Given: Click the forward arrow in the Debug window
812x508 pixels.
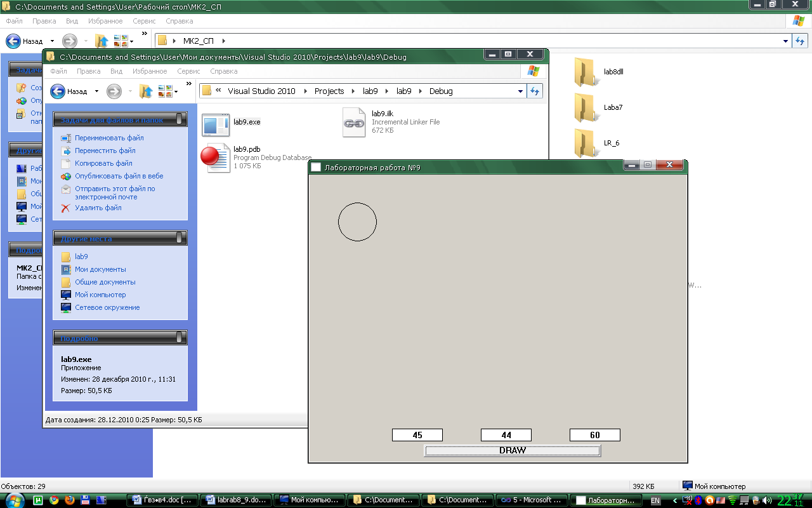Looking at the screenshot, I should click(114, 91).
